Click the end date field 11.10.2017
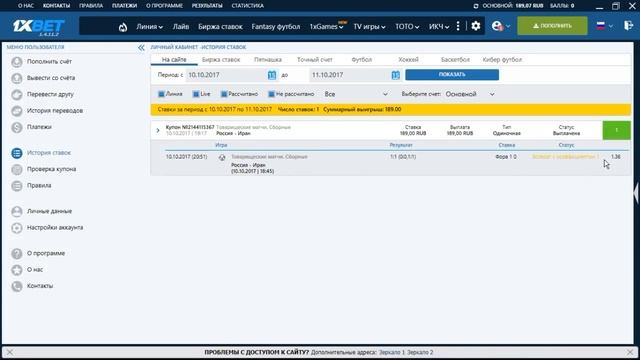This screenshot has height=360, width=640. point(349,75)
